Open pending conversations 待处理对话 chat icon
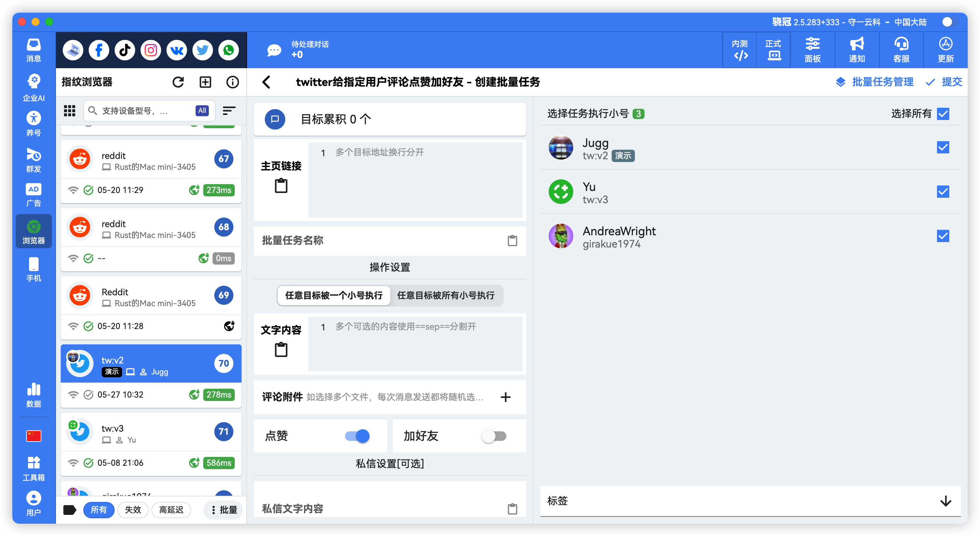 tap(274, 50)
